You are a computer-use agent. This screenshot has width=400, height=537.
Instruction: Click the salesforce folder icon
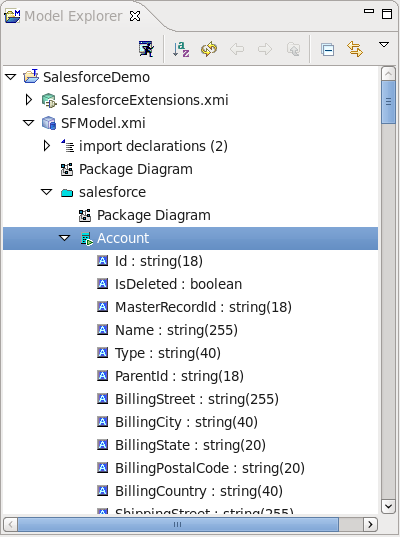(x=67, y=193)
